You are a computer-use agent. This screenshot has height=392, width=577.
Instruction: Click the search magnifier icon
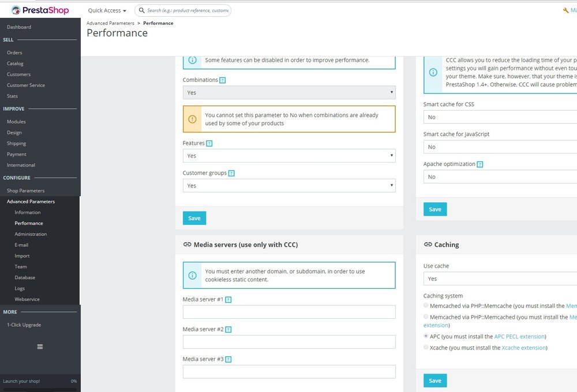(141, 10)
